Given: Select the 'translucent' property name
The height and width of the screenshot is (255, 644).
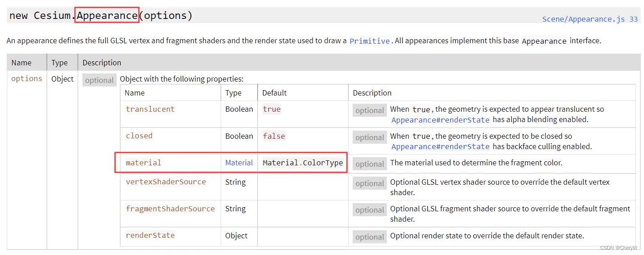Looking at the screenshot, I should click(150, 109).
